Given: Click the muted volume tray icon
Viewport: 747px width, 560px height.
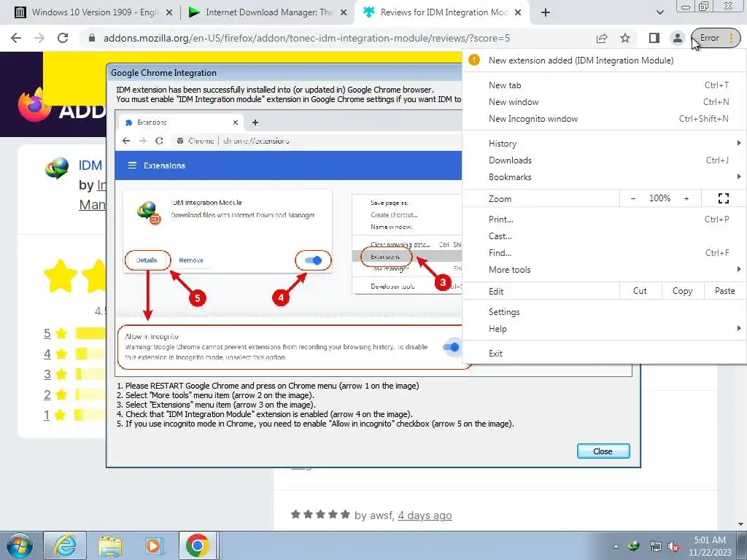Looking at the screenshot, I should tap(673, 546).
